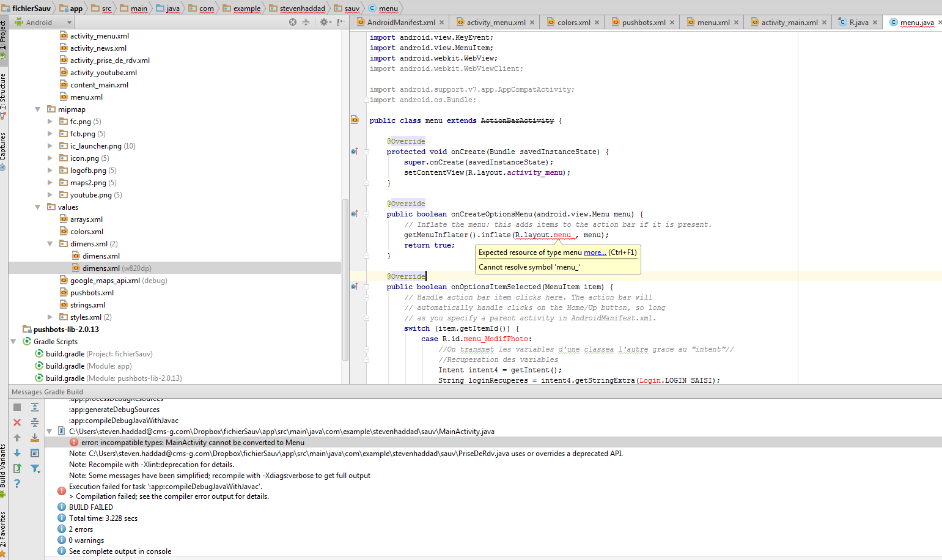This screenshot has width=942, height=560.
Task: Switch to the R.java tab
Action: coord(858,23)
